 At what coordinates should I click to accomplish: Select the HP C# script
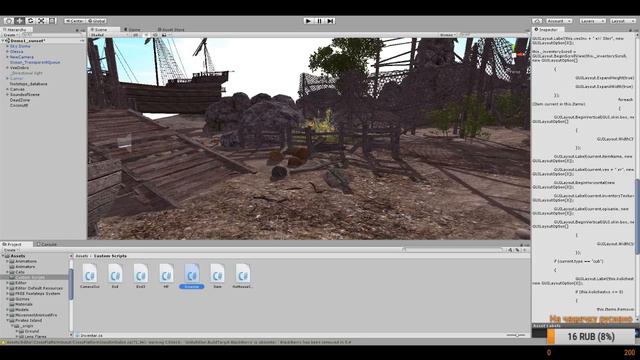point(166,276)
